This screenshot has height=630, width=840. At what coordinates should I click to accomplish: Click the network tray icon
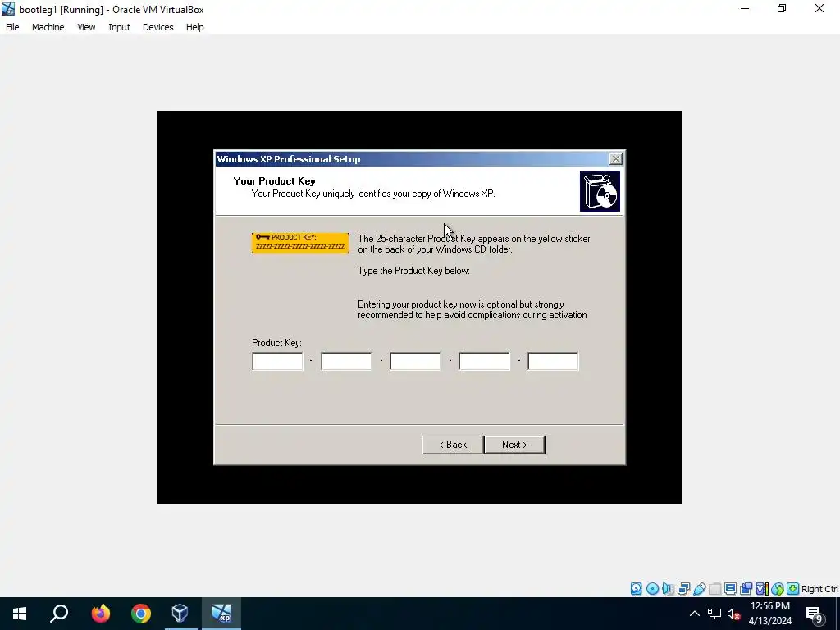click(x=714, y=614)
